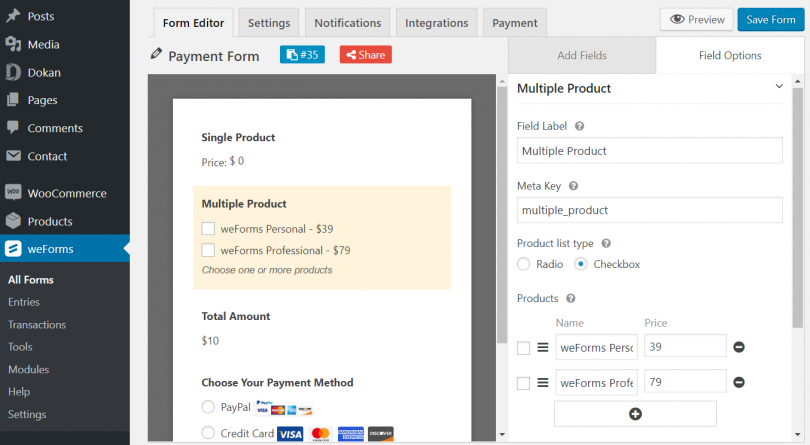This screenshot has height=445, width=810.
Task: Click the Product list type help icon
Action: click(606, 243)
